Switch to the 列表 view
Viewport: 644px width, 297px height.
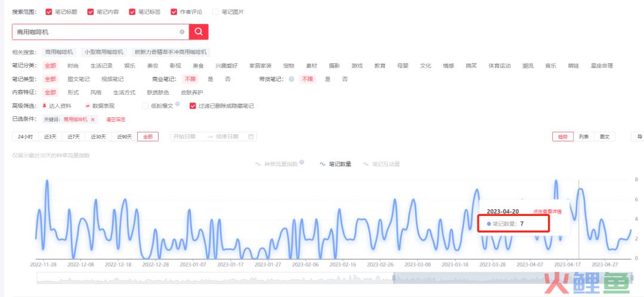click(x=584, y=137)
